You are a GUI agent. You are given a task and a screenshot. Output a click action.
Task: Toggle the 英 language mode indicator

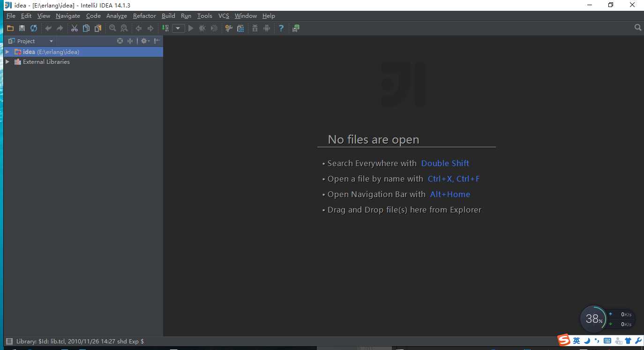coord(577,341)
